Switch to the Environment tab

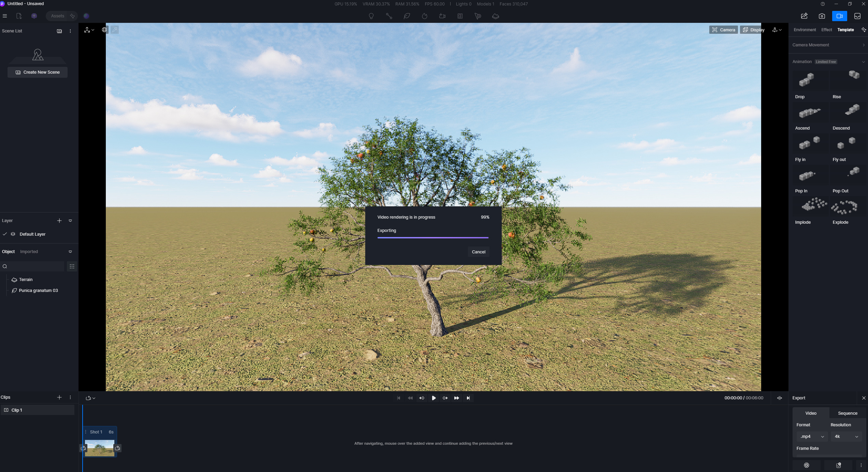pos(805,30)
